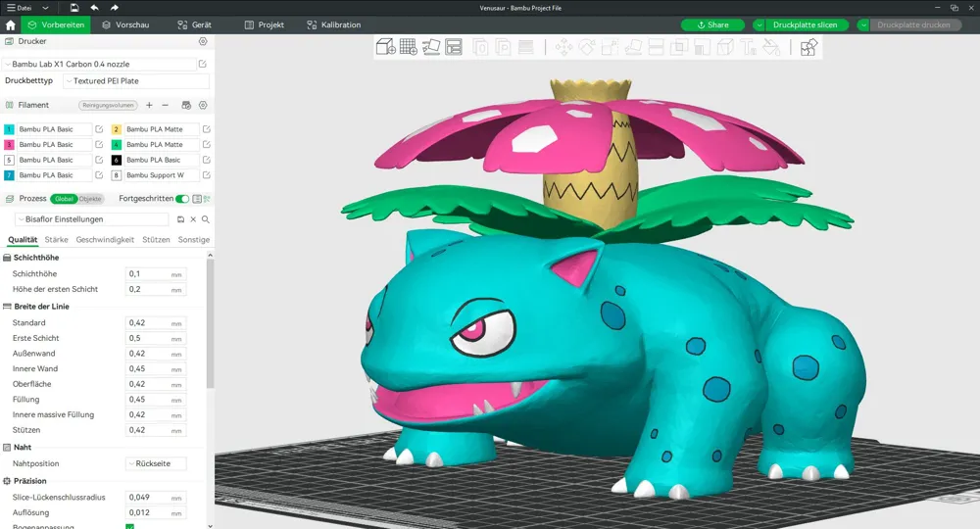
Task: Click the green filament 4 color swatch
Action: (x=117, y=144)
